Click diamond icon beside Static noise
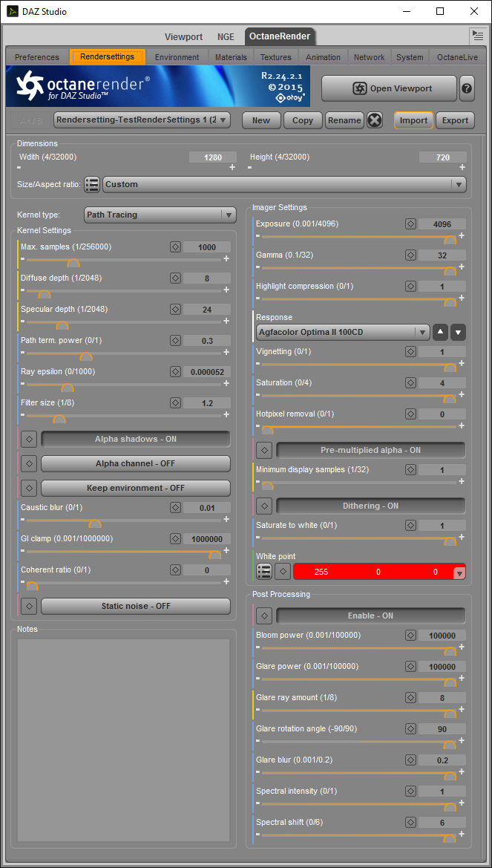This screenshot has height=868, width=492. pos(30,606)
